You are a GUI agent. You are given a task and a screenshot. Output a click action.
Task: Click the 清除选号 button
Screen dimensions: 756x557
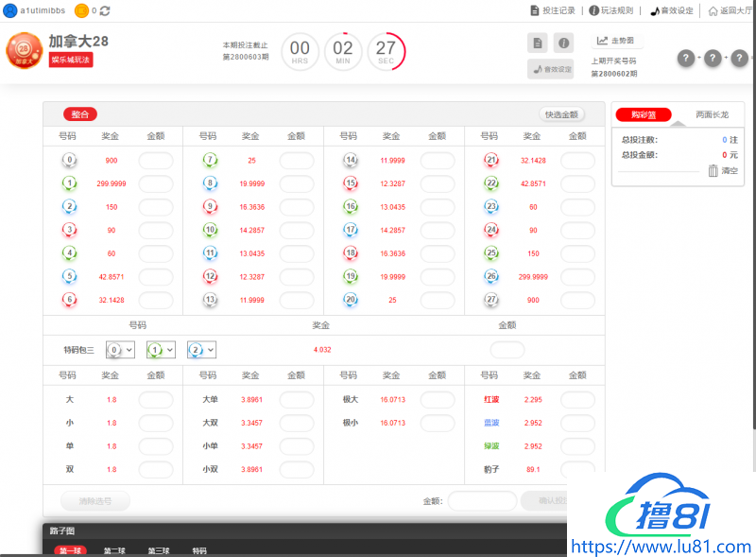pyautogui.click(x=94, y=501)
